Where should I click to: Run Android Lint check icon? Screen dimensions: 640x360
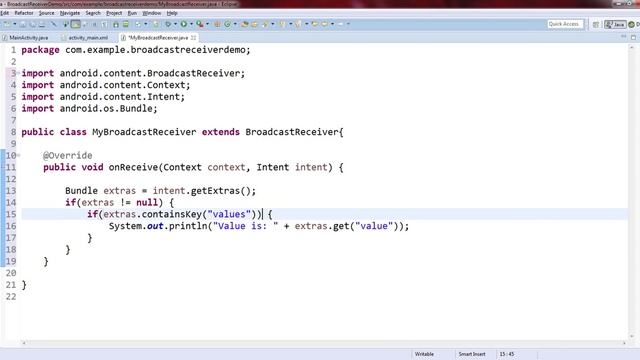coord(138,24)
